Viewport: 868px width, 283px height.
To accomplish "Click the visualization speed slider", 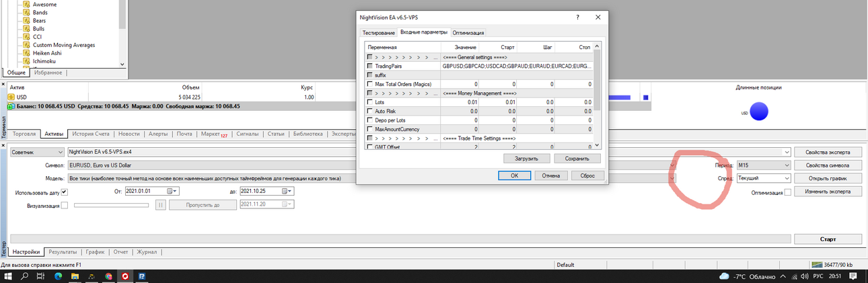I will (112, 205).
